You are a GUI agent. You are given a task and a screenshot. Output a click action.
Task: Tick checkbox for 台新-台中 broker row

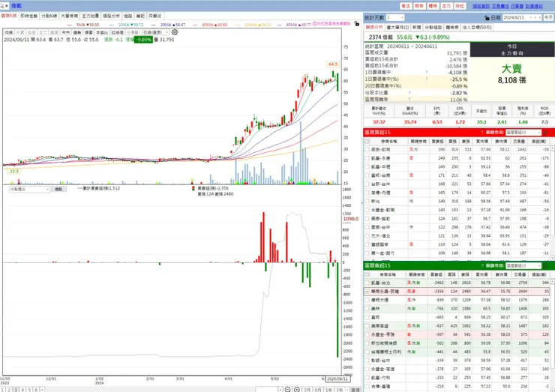[x=367, y=184]
